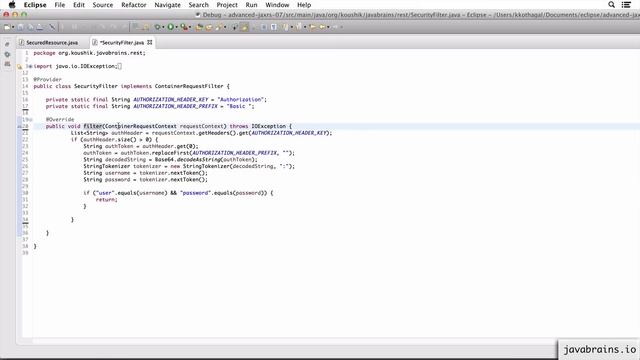The image size is (640, 360).
Task: Open the Run menu
Action: (251, 5)
